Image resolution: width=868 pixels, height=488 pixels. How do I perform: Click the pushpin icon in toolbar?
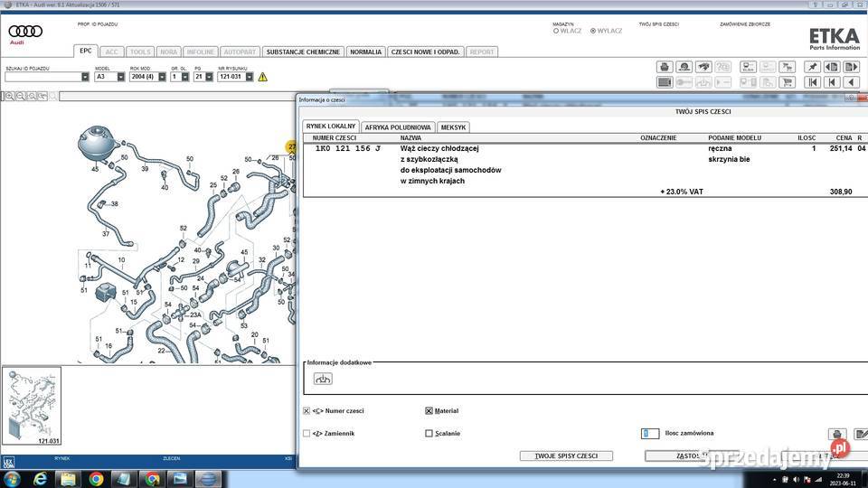pyautogui.click(x=811, y=67)
